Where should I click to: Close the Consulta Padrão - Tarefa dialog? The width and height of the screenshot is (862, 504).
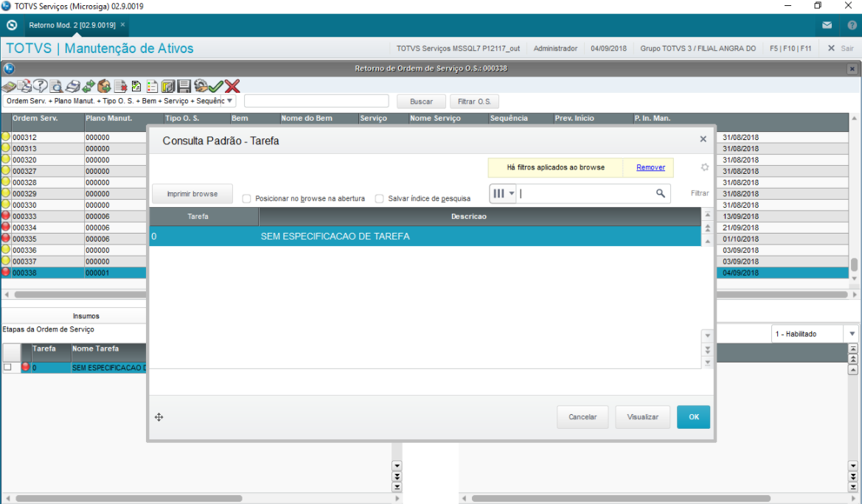click(x=703, y=139)
